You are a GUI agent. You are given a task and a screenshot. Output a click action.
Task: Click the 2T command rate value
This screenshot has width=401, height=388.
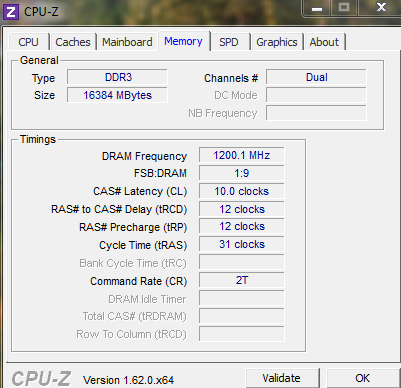(242, 280)
